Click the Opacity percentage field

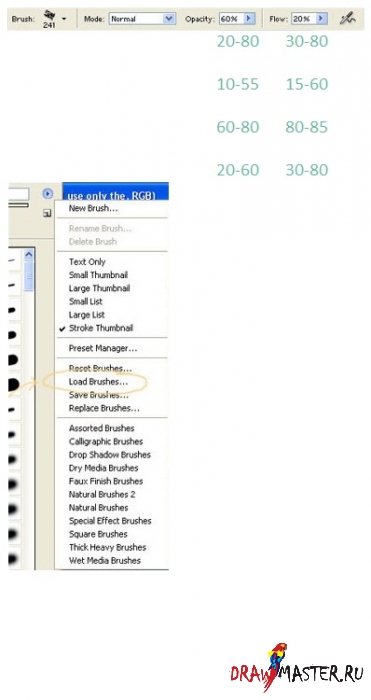point(231,19)
